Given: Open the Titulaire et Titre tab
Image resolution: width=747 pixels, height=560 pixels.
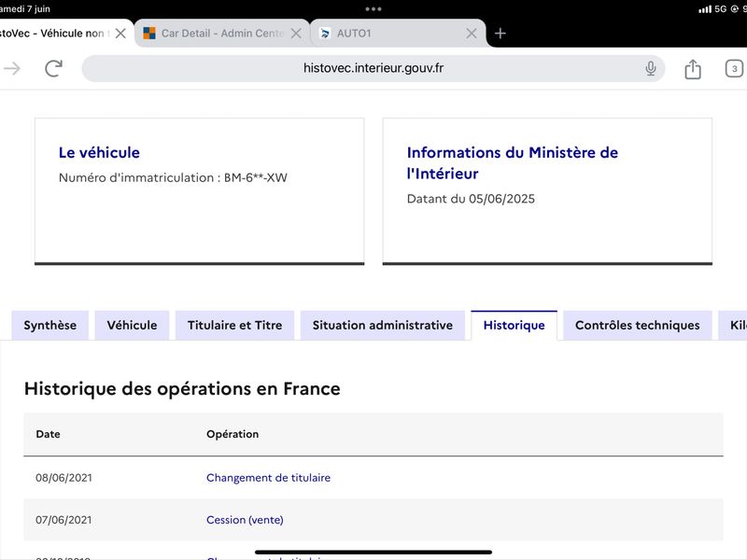Looking at the screenshot, I should (235, 325).
